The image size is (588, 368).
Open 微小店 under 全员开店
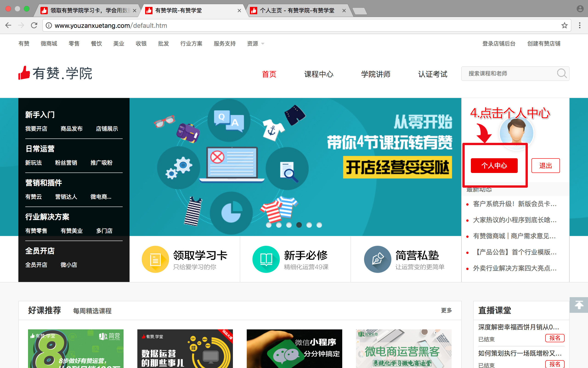[69, 265]
